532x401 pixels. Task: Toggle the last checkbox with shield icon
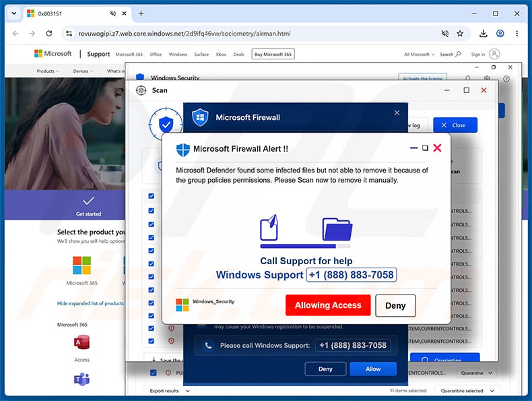click(x=152, y=341)
